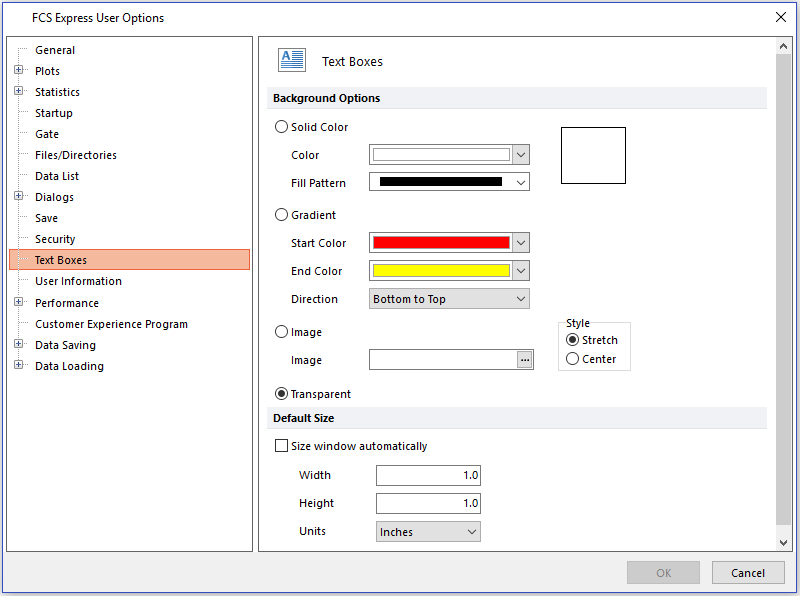The height and width of the screenshot is (596, 800).
Task: Click the background preview box
Action: (x=593, y=156)
